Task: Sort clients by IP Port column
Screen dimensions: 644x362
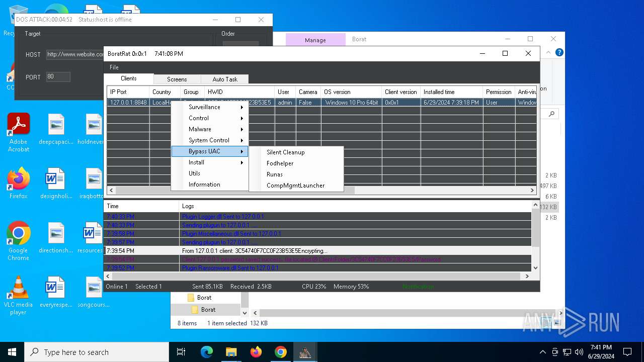Action: 128,92
